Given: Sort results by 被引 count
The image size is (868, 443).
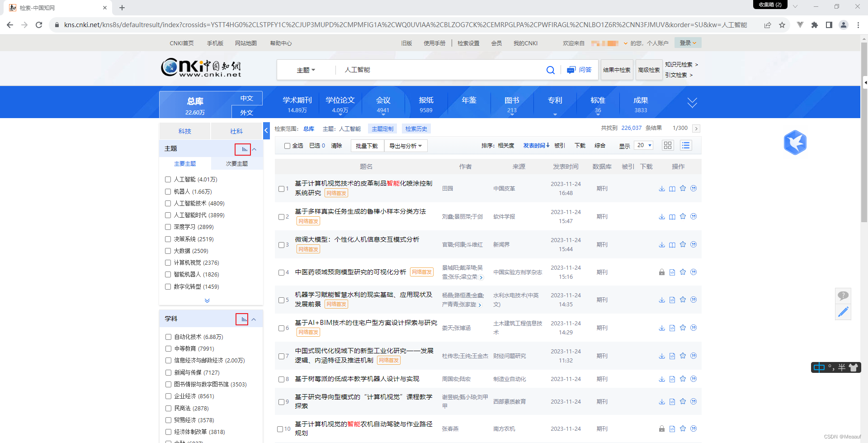Looking at the screenshot, I should tap(560, 146).
